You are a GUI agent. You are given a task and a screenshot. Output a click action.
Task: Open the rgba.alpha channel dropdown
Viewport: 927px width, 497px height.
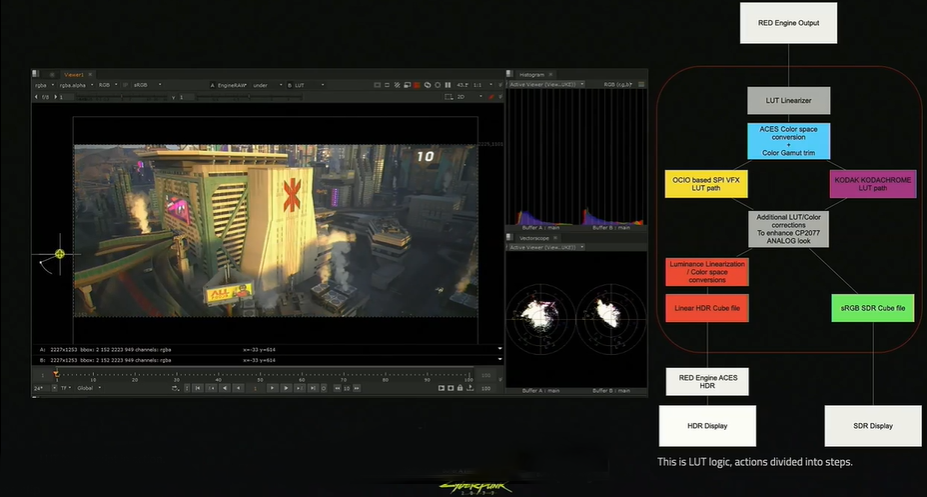click(76, 85)
